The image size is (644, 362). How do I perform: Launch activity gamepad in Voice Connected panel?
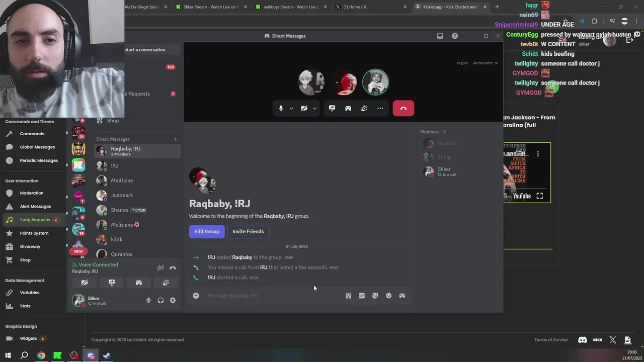tap(139, 283)
